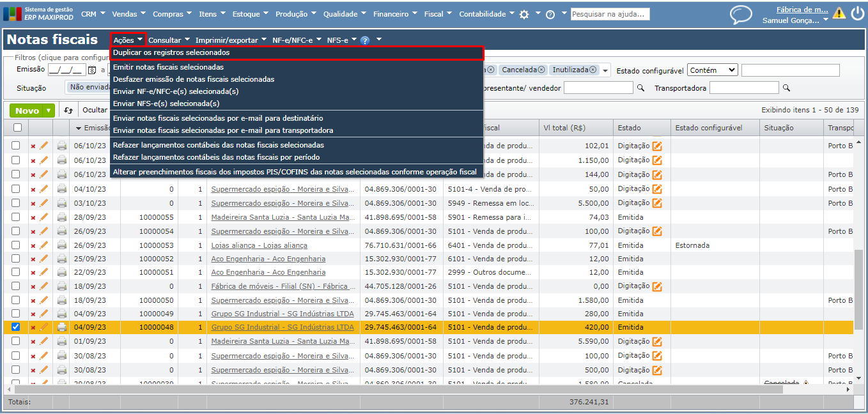868x414 pixels.
Task: Delete invoice 10000052 with red X
Action: (33, 259)
